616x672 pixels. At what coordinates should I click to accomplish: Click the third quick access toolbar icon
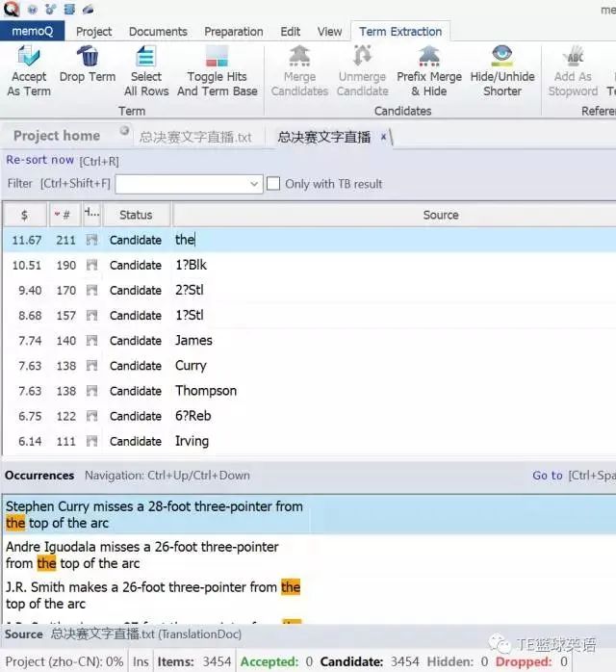coord(51,9)
